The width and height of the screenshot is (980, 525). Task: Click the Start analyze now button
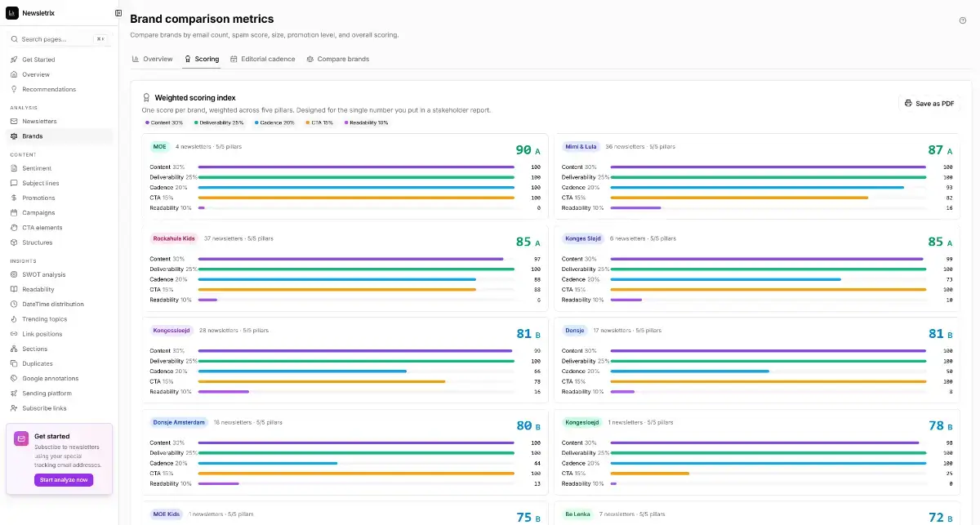[x=64, y=480]
